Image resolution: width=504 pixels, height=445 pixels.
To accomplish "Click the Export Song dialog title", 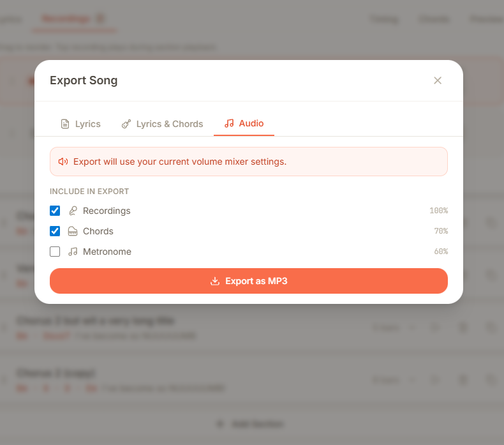I will pos(84,80).
